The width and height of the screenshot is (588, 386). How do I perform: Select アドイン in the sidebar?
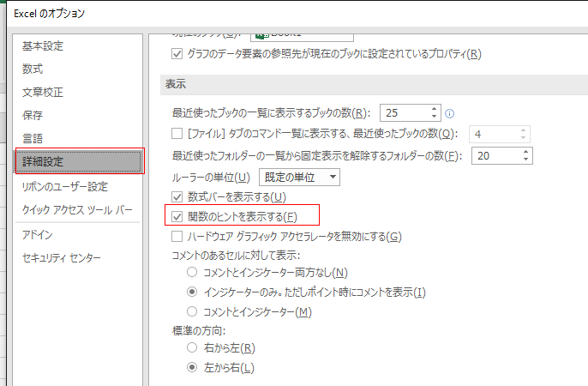[37, 235]
